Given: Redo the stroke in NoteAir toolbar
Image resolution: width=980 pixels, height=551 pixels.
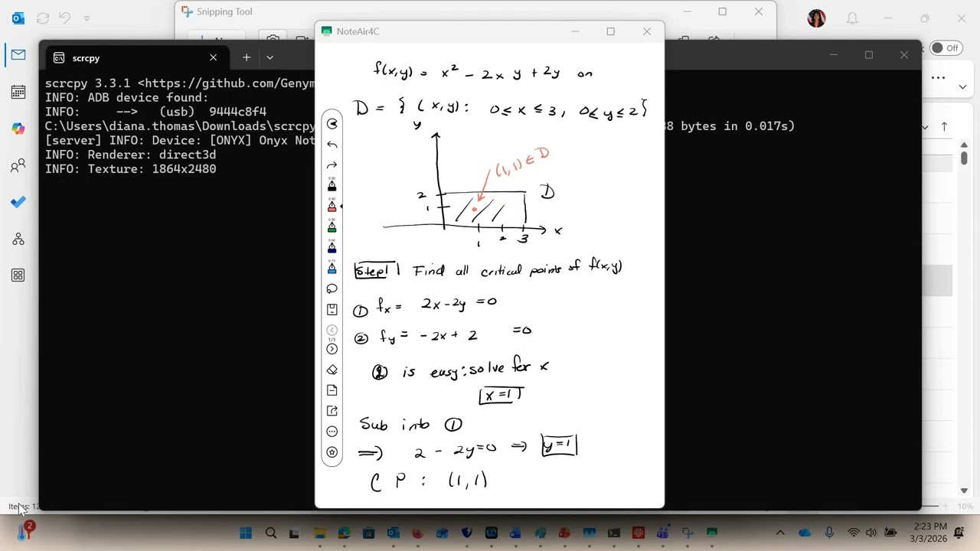Looking at the screenshot, I should click(332, 165).
